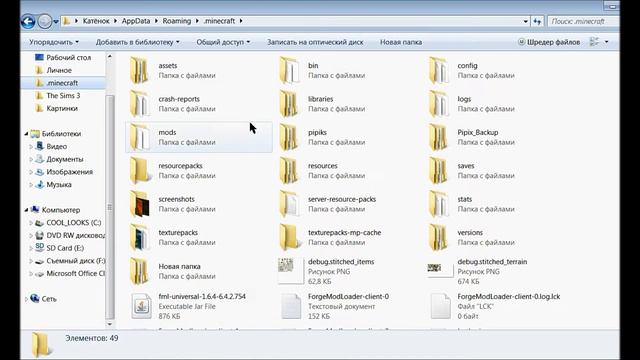
Task: Select ForgeModLoader-client-0 text document icon
Action: 291,306
